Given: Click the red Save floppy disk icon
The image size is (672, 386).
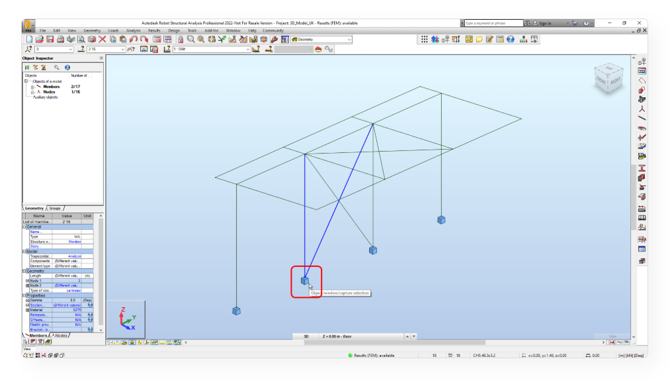Looking at the screenshot, I should (50, 39).
